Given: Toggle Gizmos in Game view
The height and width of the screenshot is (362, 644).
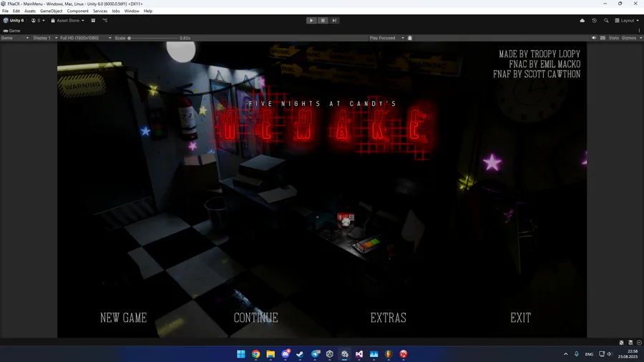Looking at the screenshot, I should (x=629, y=38).
